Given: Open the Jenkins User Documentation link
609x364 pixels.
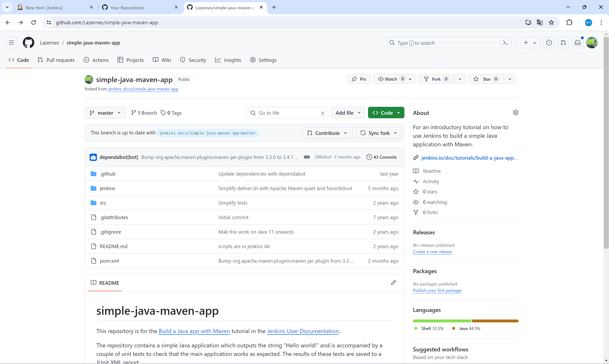Looking at the screenshot, I should click(303, 331).
